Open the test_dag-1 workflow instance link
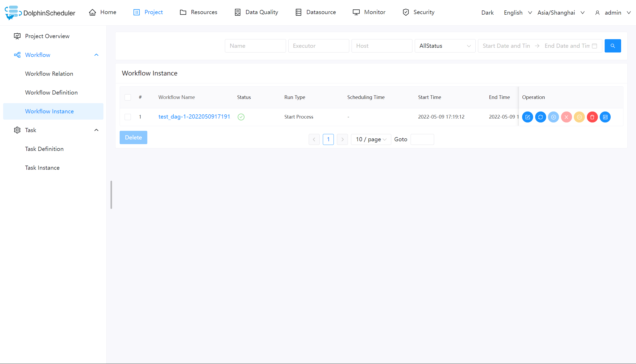Screen dimensions: 636x364 pos(194,117)
